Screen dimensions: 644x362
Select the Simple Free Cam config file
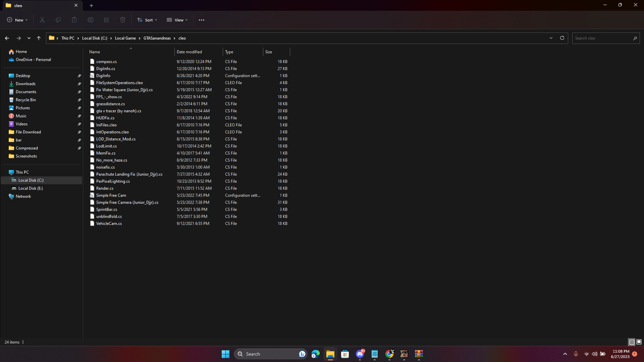pyautogui.click(x=111, y=196)
